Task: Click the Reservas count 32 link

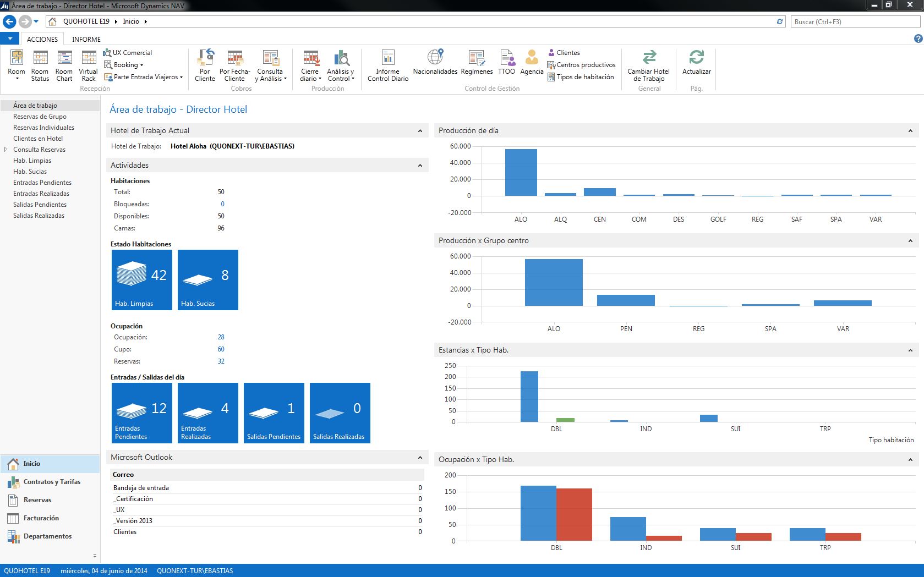Action: tap(221, 361)
